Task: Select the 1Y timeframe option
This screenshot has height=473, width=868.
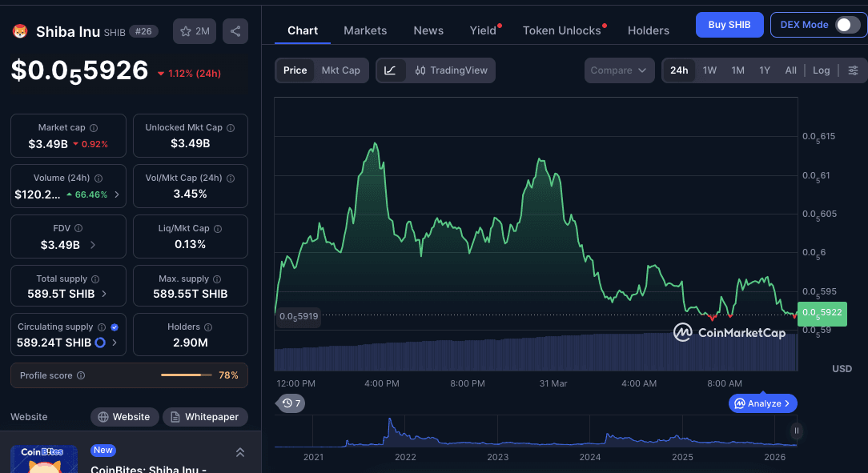Action: (x=763, y=70)
